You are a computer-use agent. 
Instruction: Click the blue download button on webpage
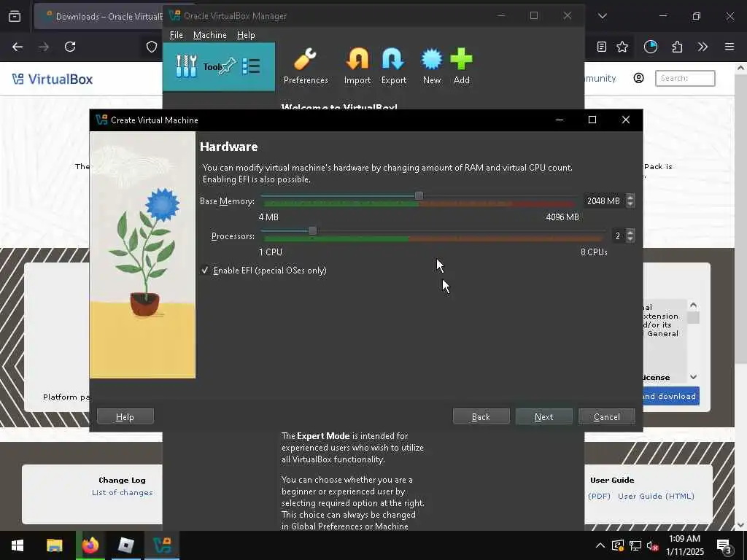coord(671,396)
